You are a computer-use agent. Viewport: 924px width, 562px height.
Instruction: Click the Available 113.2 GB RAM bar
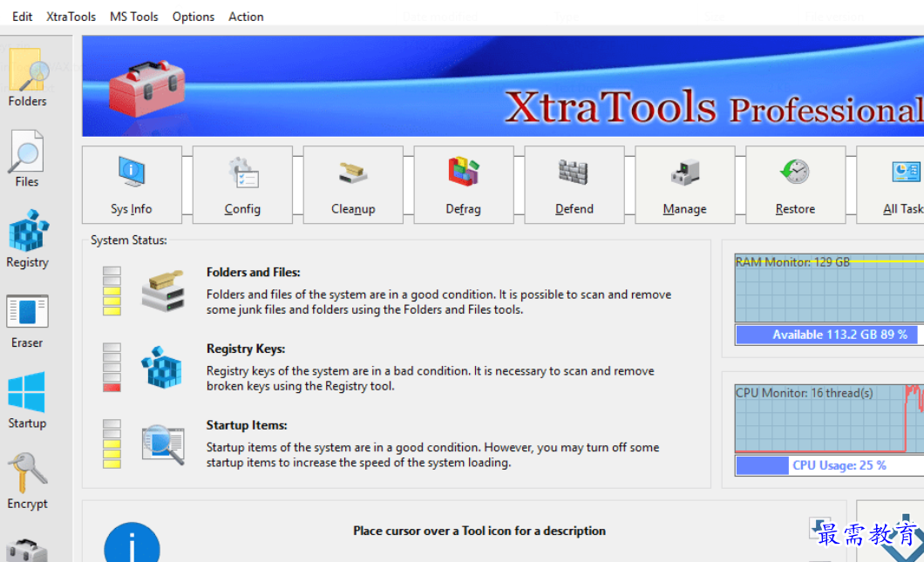(x=830, y=335)
